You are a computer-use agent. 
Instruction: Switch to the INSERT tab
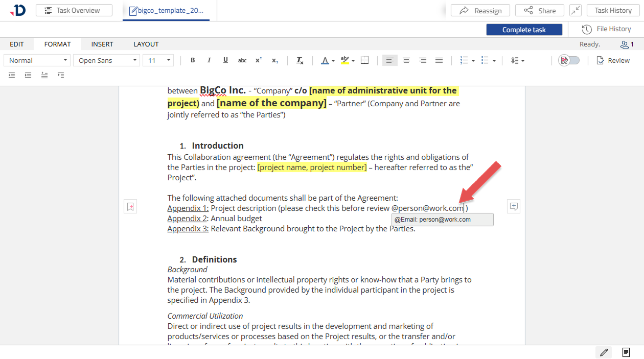pyautogui.click(x=102, y=44)
